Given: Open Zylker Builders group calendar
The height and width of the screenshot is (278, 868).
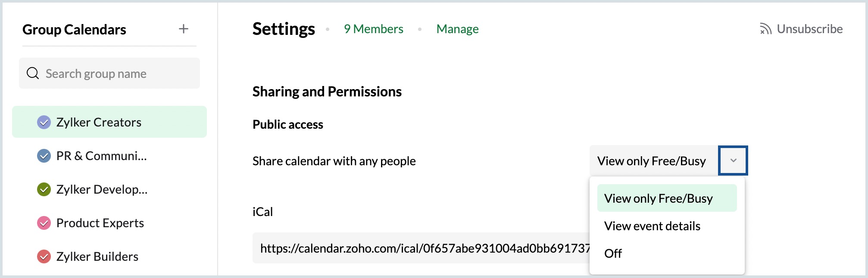Looking at the screenshot, I should click(x=97, y=256).
